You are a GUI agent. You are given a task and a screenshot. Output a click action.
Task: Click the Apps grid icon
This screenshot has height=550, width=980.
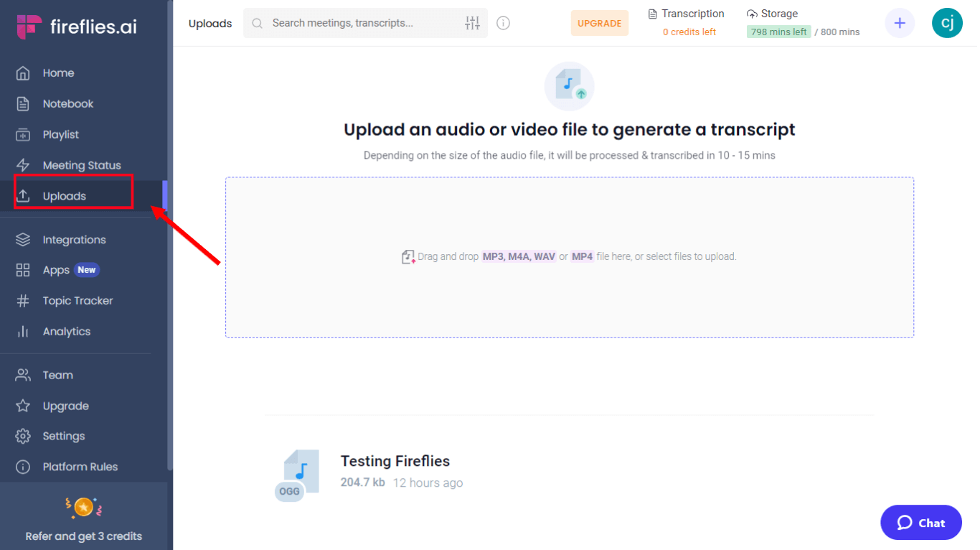(23, 270)
